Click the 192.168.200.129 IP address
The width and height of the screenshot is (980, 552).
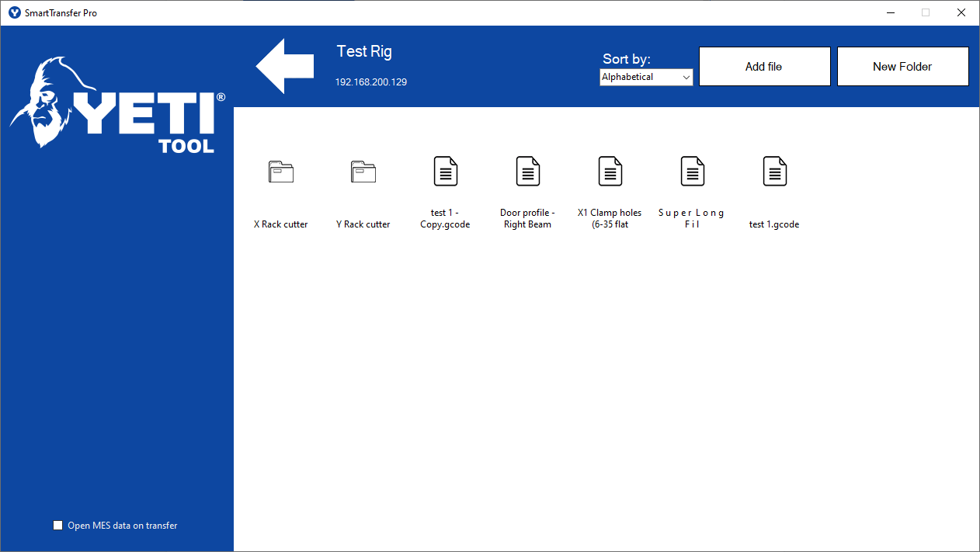(x=371, y=82)
